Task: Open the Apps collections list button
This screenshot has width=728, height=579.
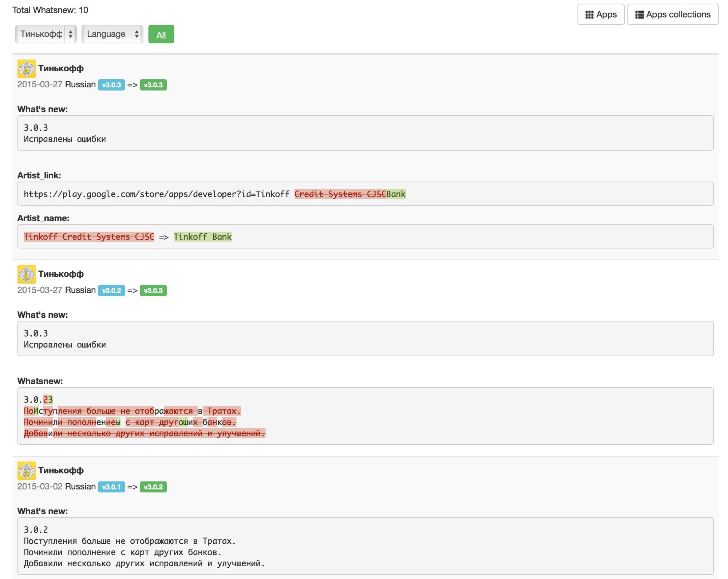Action: tap(672, 15)
